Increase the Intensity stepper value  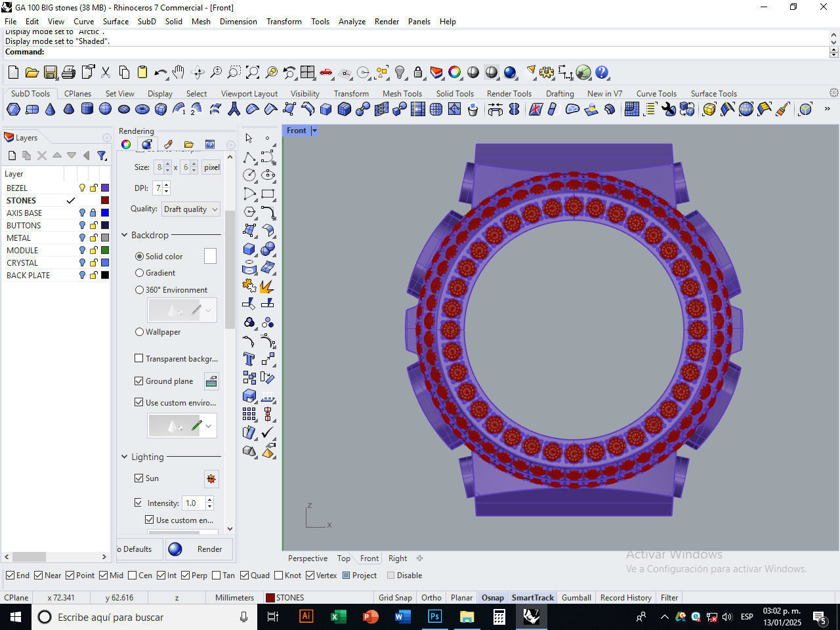209,499
